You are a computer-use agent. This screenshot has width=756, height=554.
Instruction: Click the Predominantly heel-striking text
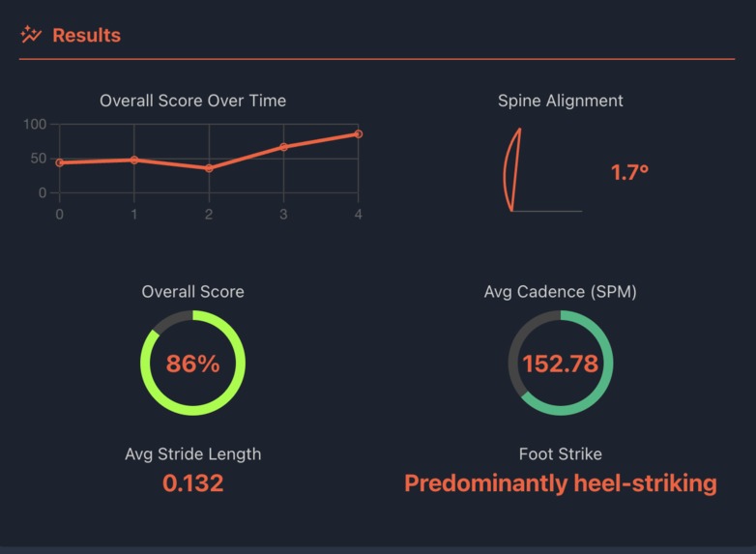(561, 483)
